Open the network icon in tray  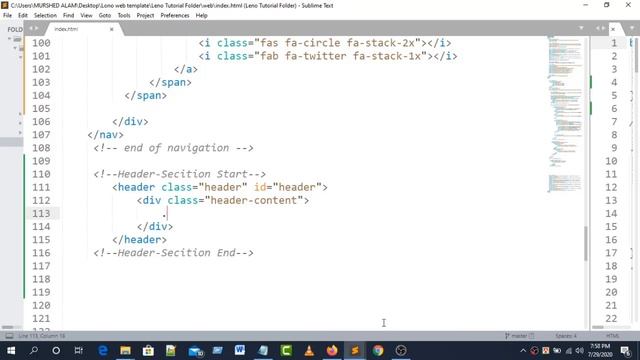point(569,351)
